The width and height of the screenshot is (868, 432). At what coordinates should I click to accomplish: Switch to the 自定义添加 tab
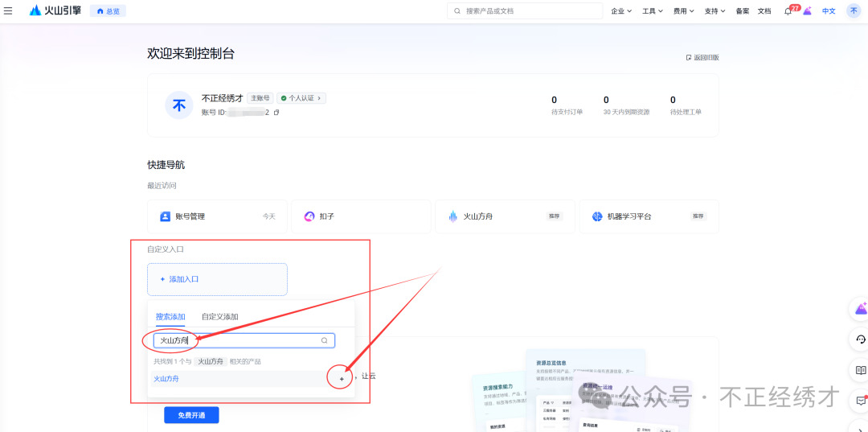pyautogui.click(x=219, y=317)
